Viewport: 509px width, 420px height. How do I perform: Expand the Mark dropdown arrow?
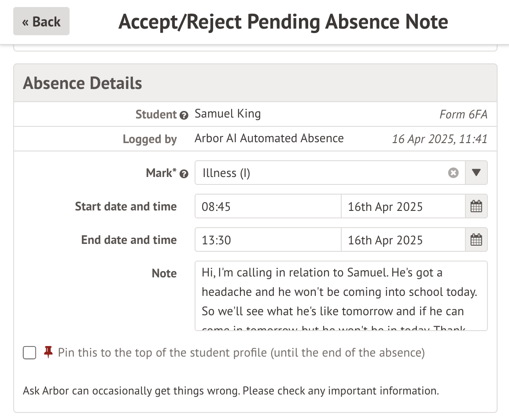[x=476, y=173]
